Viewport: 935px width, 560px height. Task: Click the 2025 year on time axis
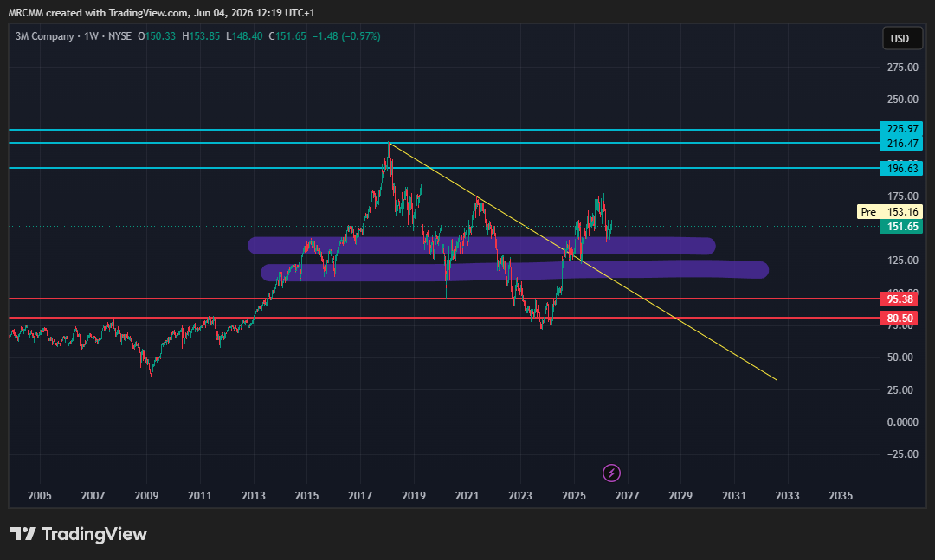(x=574, y=496)
